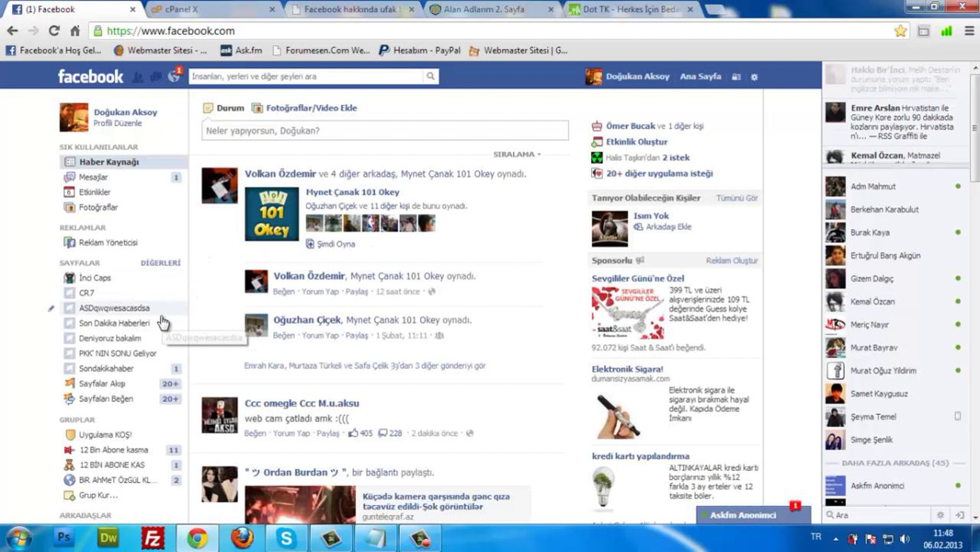The width and height of the screenshot is (980, 552).
Task: Go to the browser home page
Action: [x=75, y=31]
